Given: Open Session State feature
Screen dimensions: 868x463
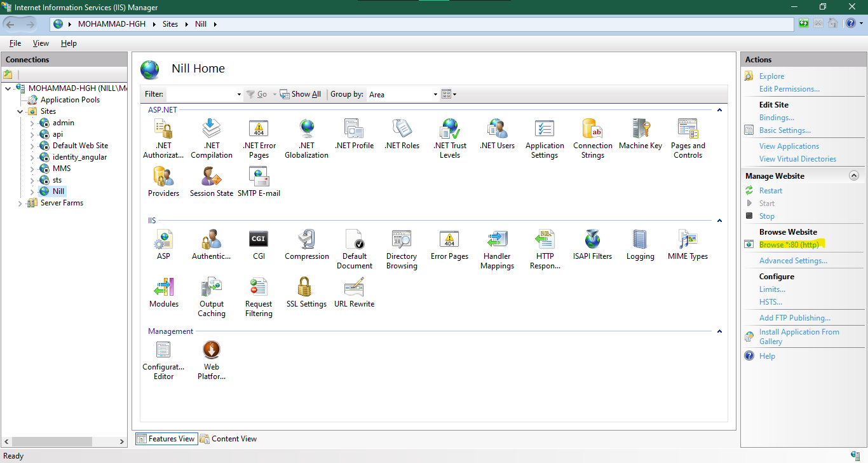Looking at the screenshot, I should pos(212,182).
